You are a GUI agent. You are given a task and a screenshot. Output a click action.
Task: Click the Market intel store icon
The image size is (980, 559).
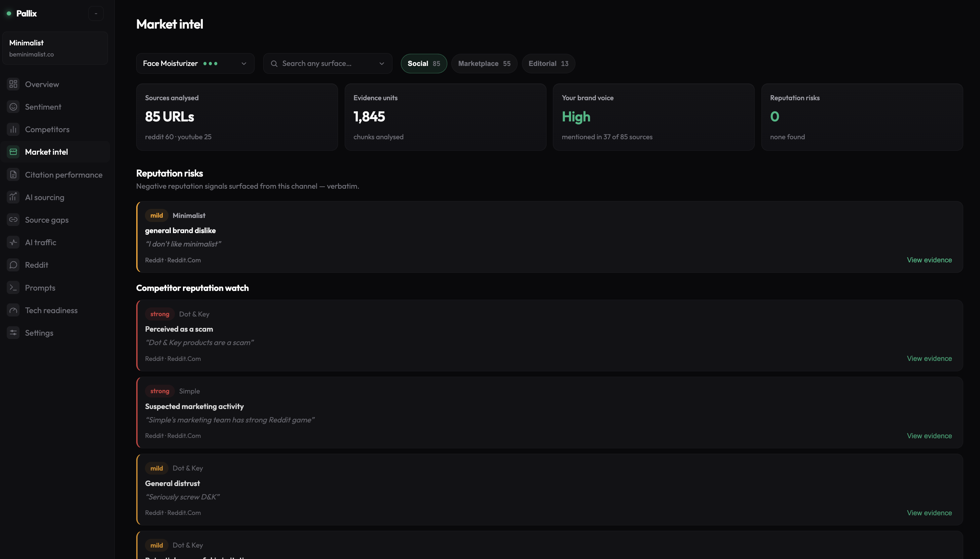point(13,152)
